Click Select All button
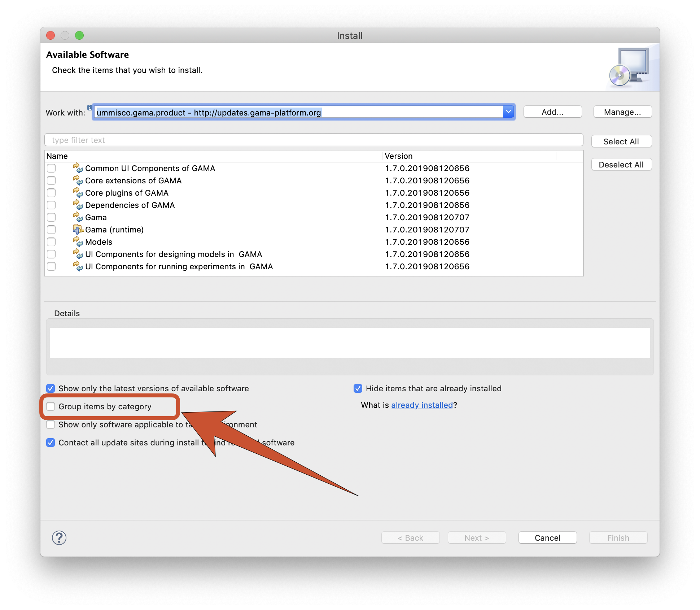Viewport: 700px width, 610px height. (621, 141)
